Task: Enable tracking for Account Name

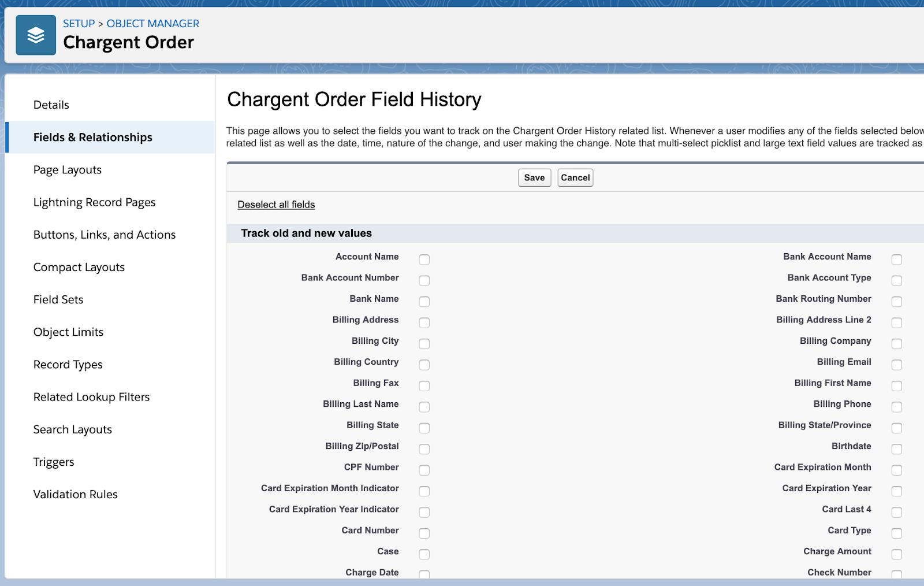Action: point(424,259)
